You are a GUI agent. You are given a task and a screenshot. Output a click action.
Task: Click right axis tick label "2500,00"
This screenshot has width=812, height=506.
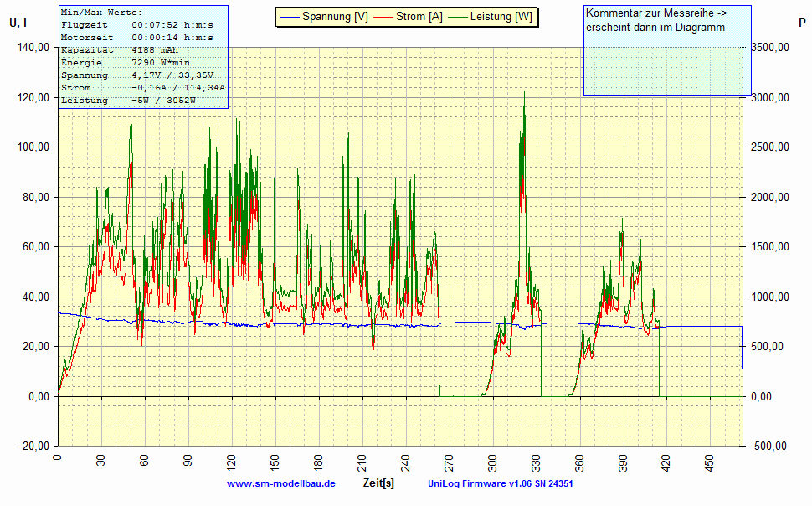(770, 147)
